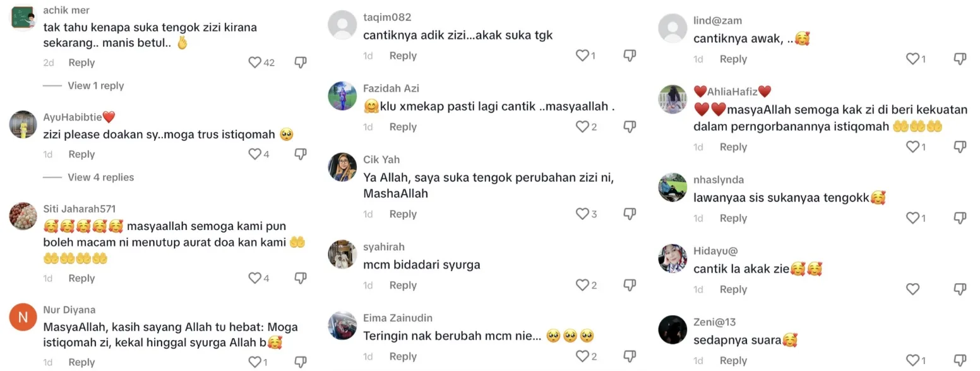Open Fazidah Azi's username link
980x371 pixels.
[391, 88]
